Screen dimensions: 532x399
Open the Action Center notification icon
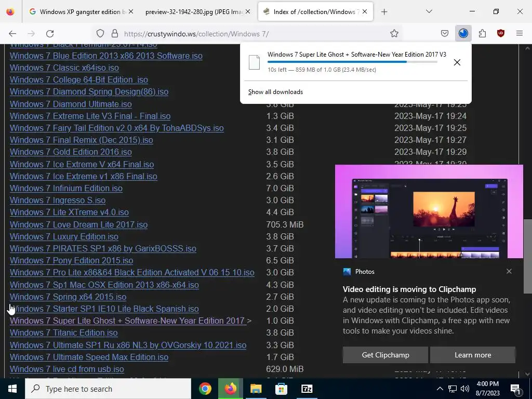click(516, 389)
